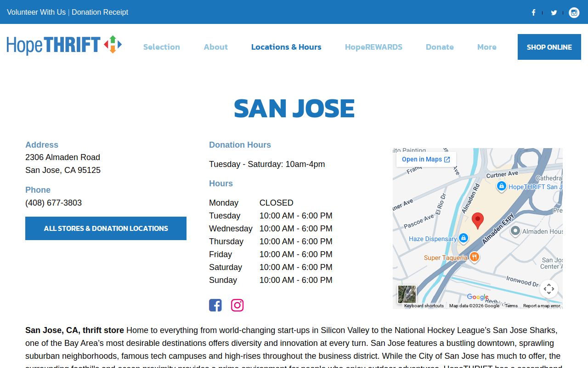Click the SHOP ONLINE button
The height and width of the screenshot is (368, 588).
[549, 47]
